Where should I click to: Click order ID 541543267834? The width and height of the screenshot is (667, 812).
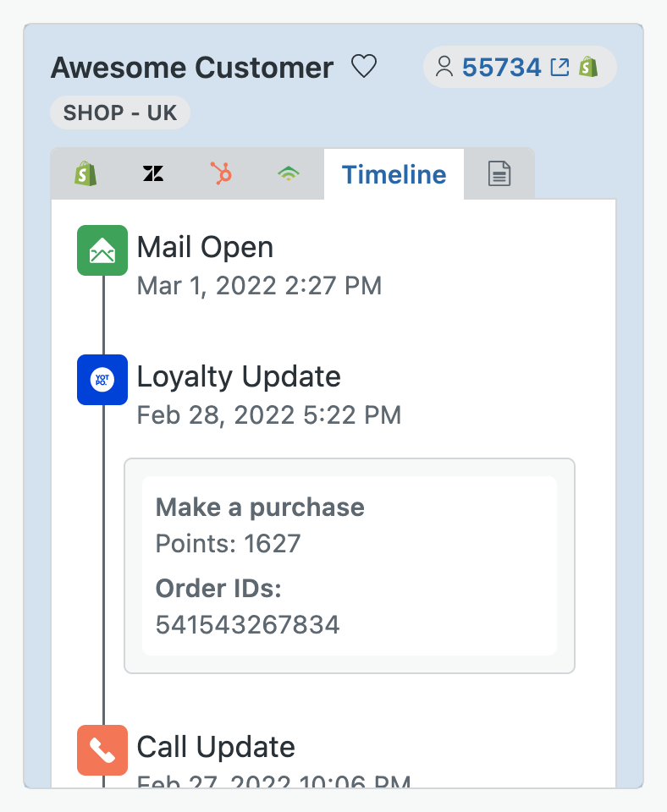click(x=248, y=624)
